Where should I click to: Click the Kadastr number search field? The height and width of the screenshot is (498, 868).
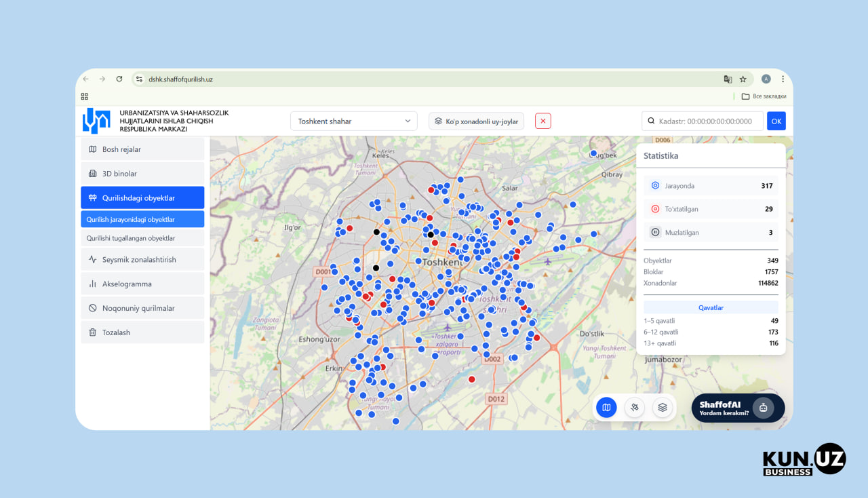[705, 121]
